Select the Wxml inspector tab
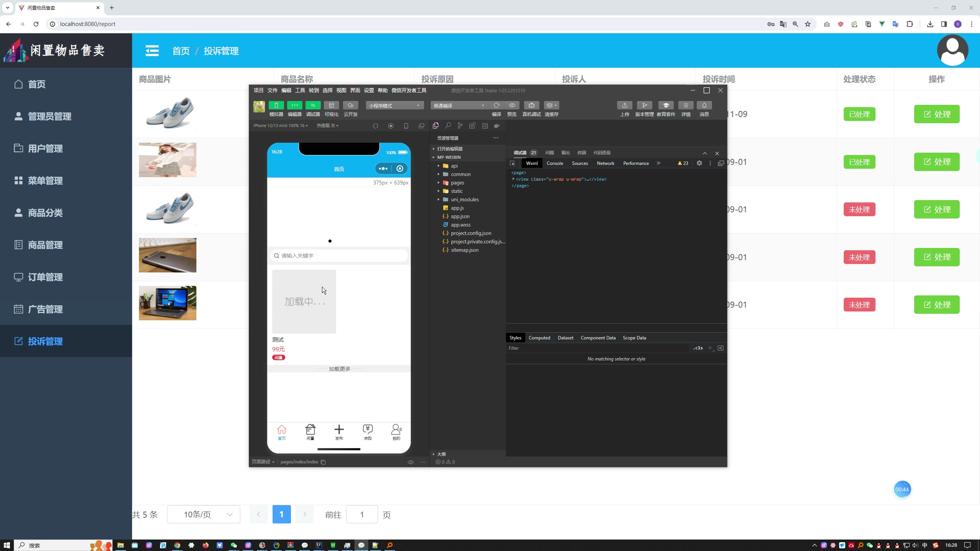Screen dimensions: 980x551 coord(532,163)
